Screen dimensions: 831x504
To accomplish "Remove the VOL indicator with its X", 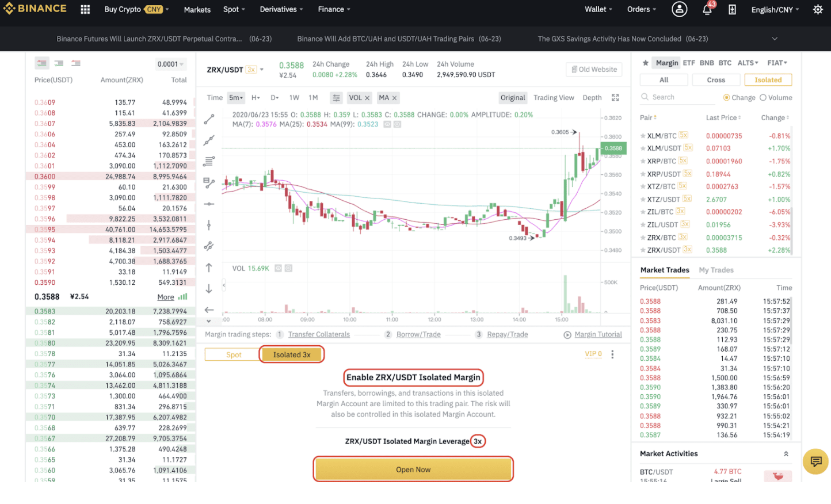I will point(367,98).
